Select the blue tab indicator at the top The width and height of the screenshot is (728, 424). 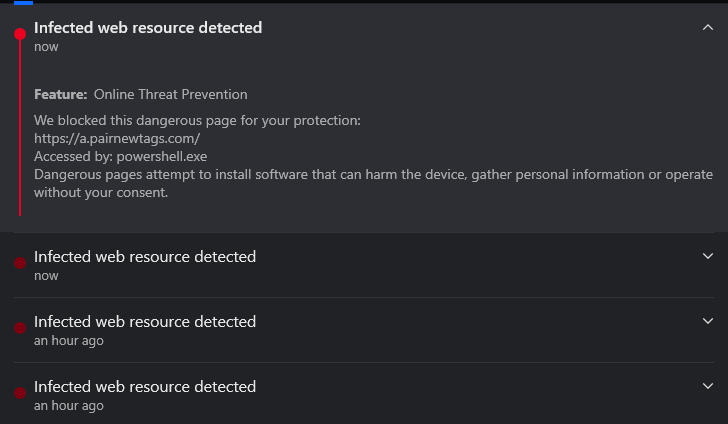(x=23, y=3)
